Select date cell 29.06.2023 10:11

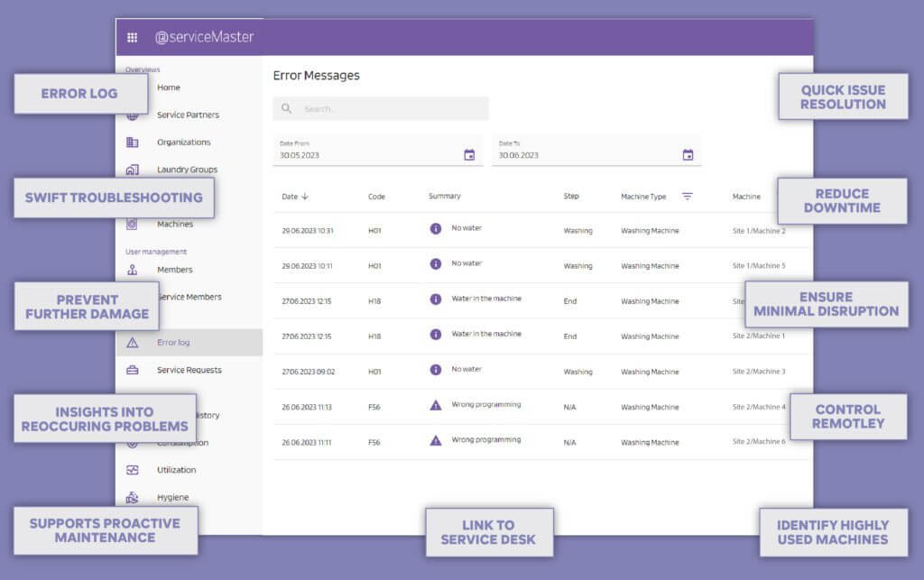coord(307,266)
